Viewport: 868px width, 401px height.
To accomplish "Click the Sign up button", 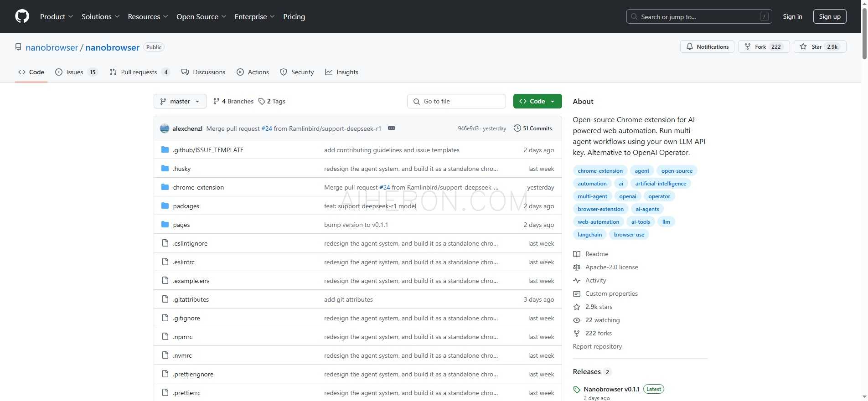I will click(830, 16).
